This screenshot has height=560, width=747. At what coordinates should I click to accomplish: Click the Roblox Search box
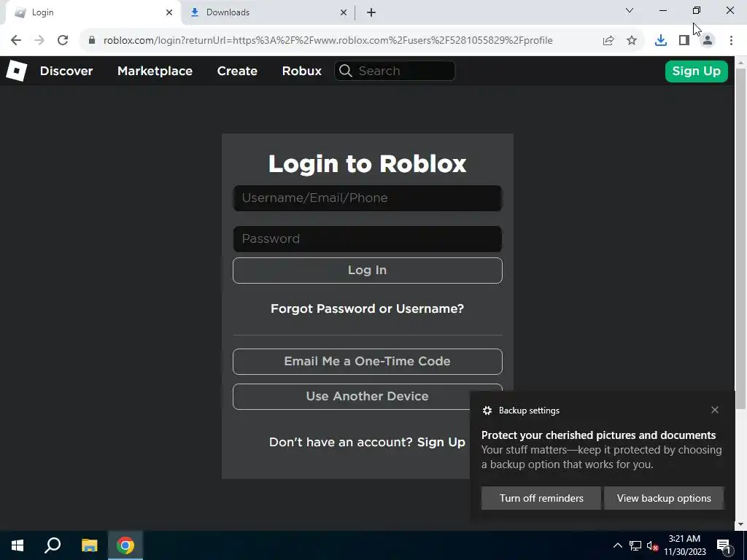[x=395, y=71]
